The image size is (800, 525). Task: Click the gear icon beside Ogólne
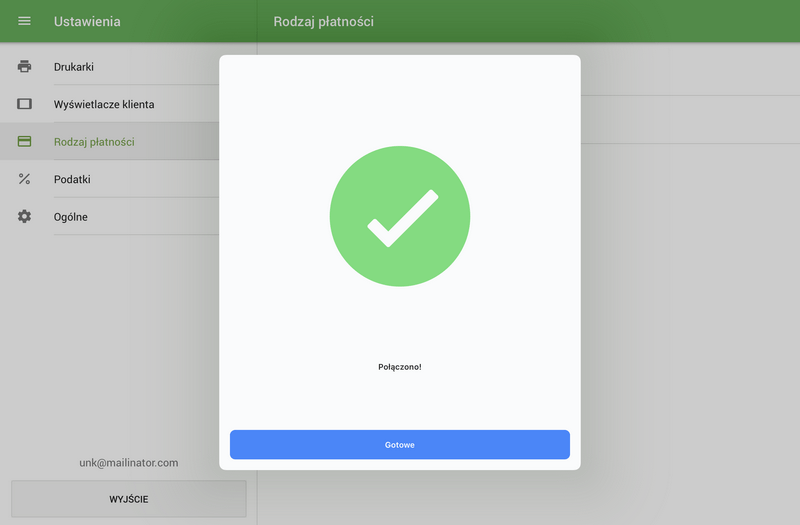(x=25, y=216)
